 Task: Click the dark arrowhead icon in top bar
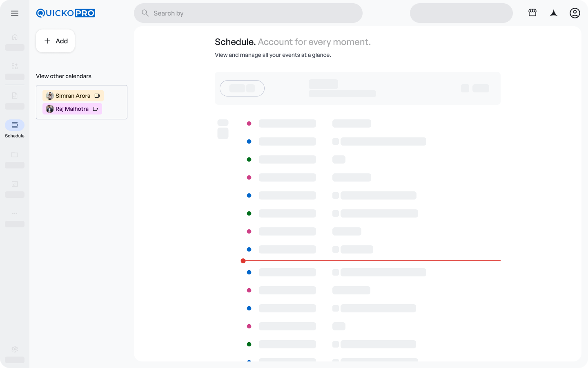[554, 13]
